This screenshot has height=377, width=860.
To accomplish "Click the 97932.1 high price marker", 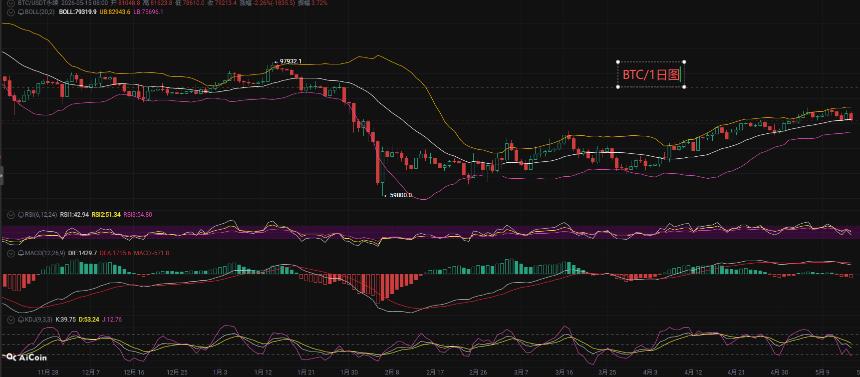I will click(290, 61).
